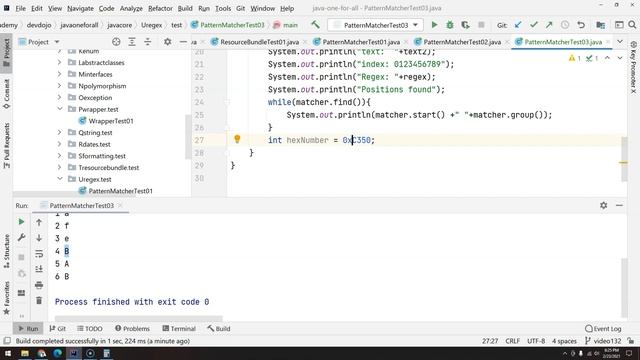Switch to PatternMatcherTest01.java editor tab
The height and width of the screenshot is (360, 640).
click(361, 42)
